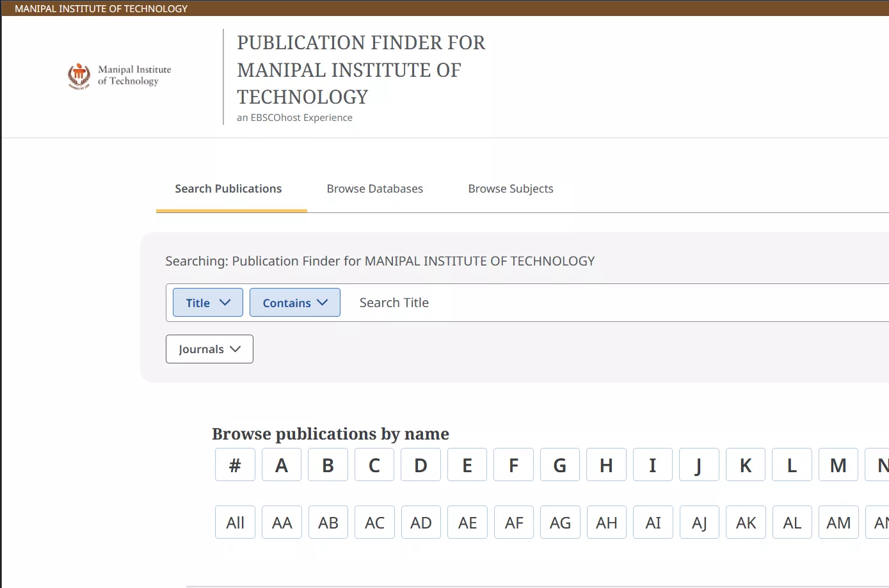Browse publications starting with AA
The height and width of the screenshot is (588, 889).
(281, 522)
